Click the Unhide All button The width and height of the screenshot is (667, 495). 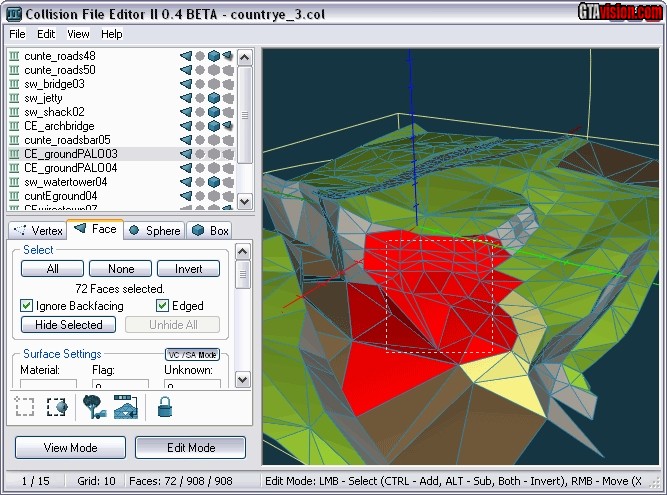173,325
